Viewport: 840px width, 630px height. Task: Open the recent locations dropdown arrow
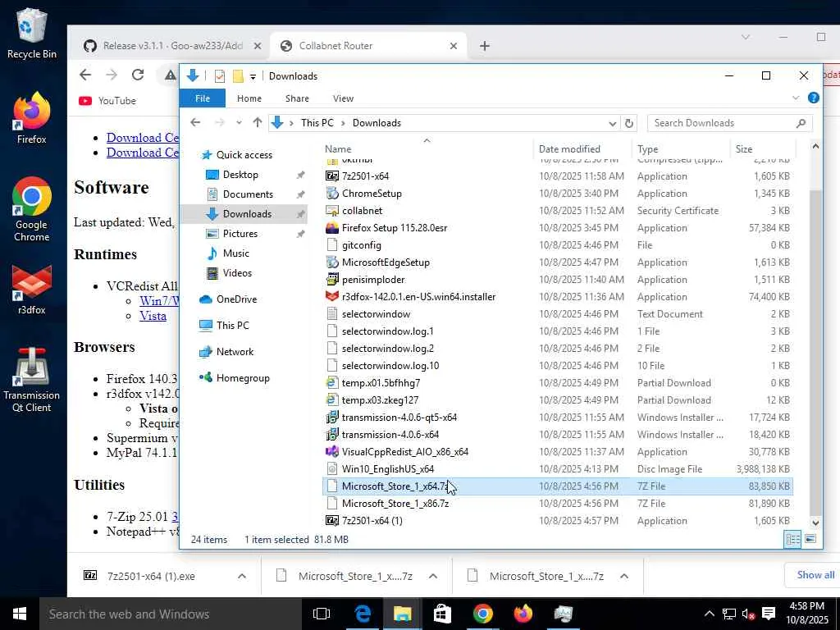(x=239, y=123)
